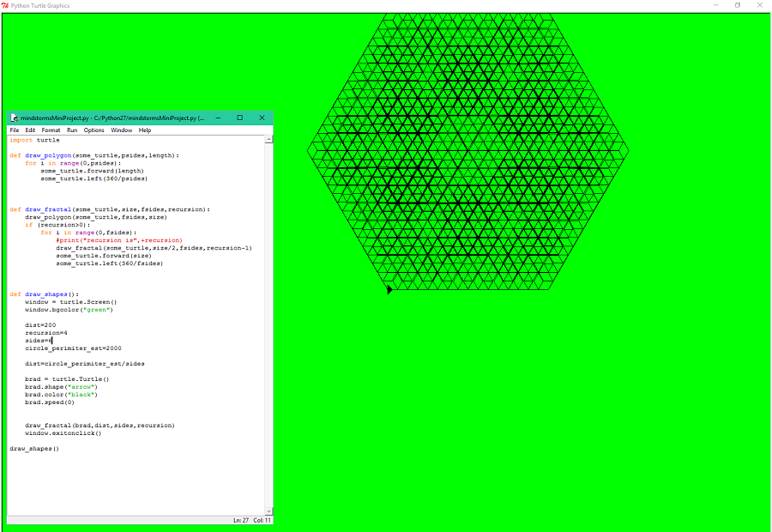
Task: Show the Help menu
Action: [x=145, y=130]
